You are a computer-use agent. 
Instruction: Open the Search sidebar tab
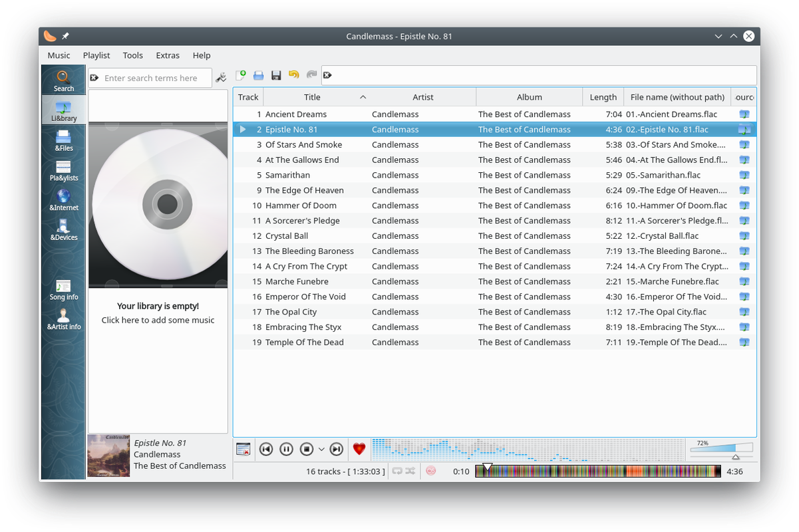[64, 80]
